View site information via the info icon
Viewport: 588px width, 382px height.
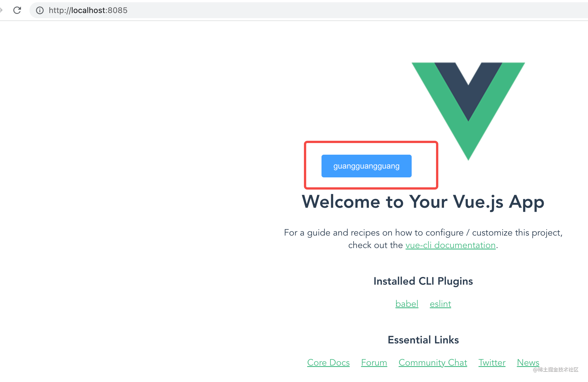pyautogui.click(x=40, y=11)
